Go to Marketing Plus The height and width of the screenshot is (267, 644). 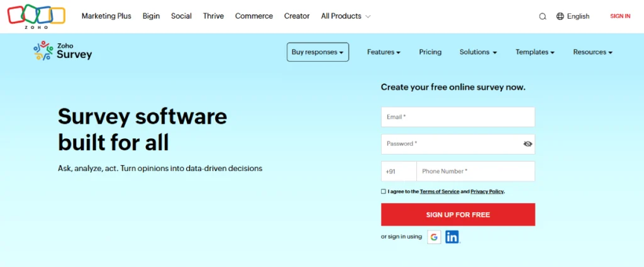[x=106, y=16]
